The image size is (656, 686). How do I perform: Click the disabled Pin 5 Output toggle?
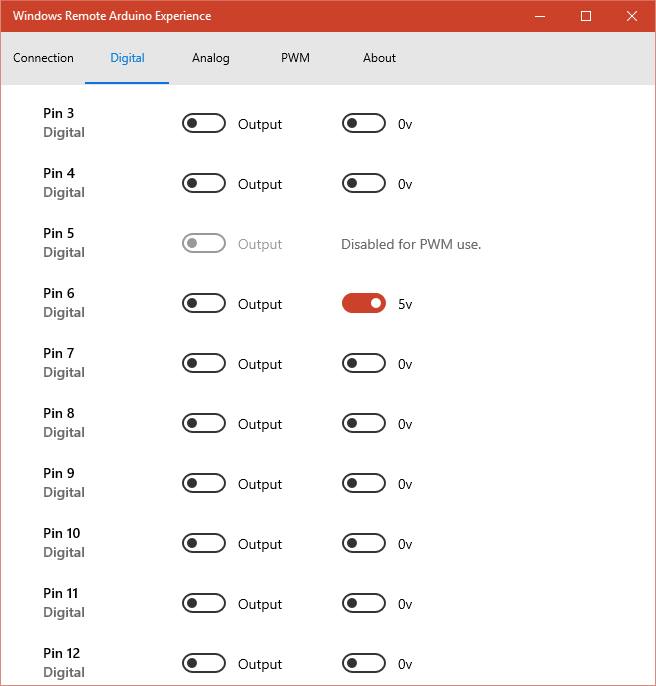[x=204, y=243]
